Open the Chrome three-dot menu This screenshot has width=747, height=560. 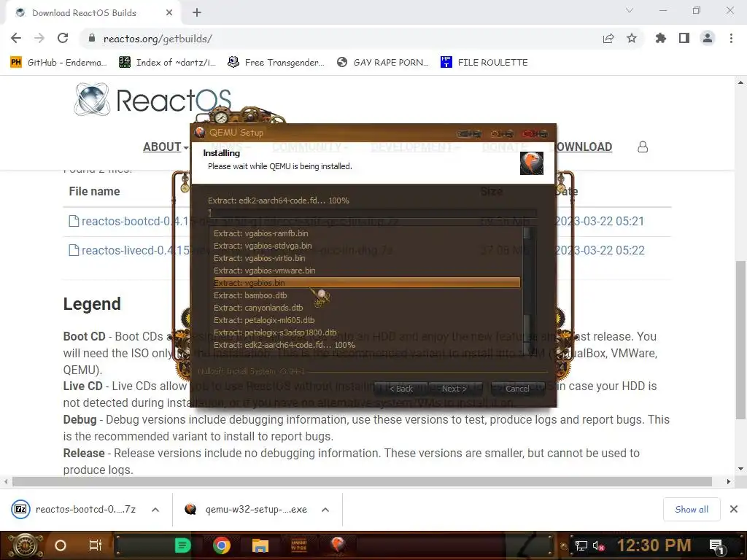click(731, 38)
